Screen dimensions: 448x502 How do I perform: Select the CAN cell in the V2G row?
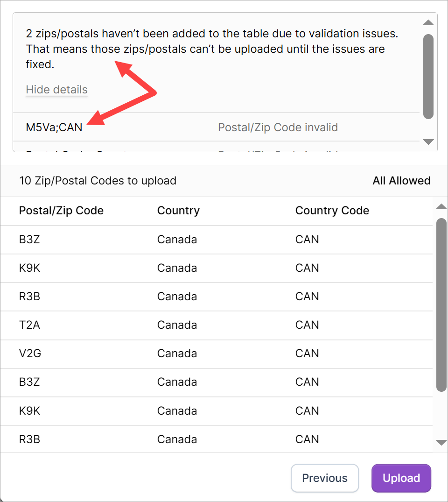coord(307,353)
